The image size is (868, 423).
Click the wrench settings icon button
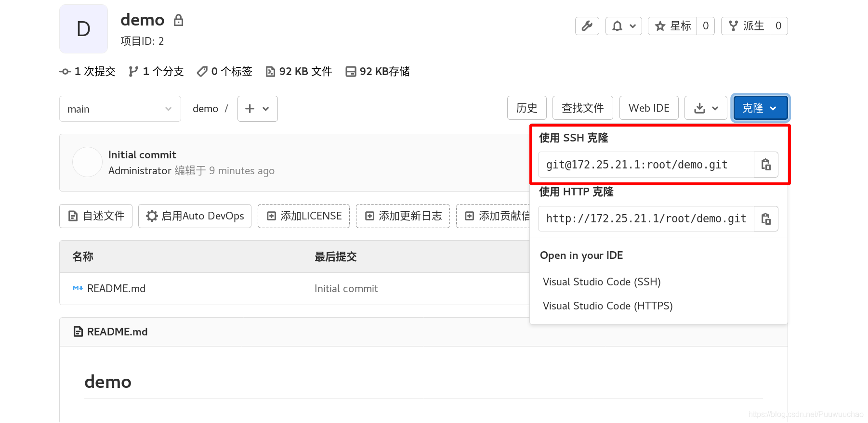click(587, 26)
